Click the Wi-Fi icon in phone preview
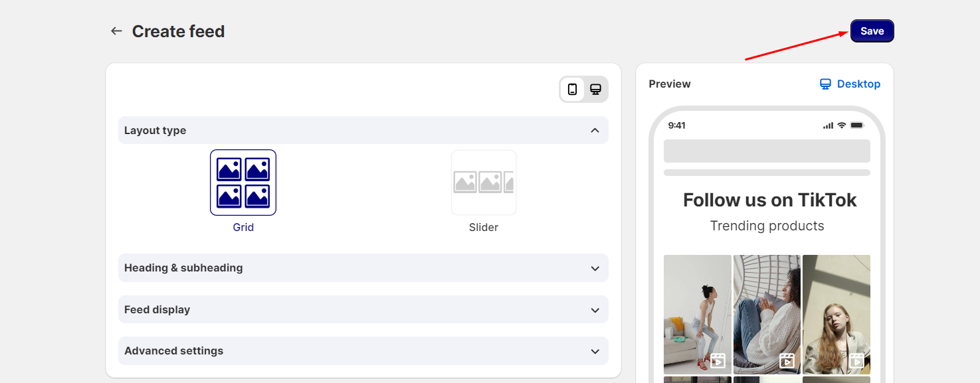The width and height of the screenshot is (980, 383). pyautogui.click(x=842, y=125)
